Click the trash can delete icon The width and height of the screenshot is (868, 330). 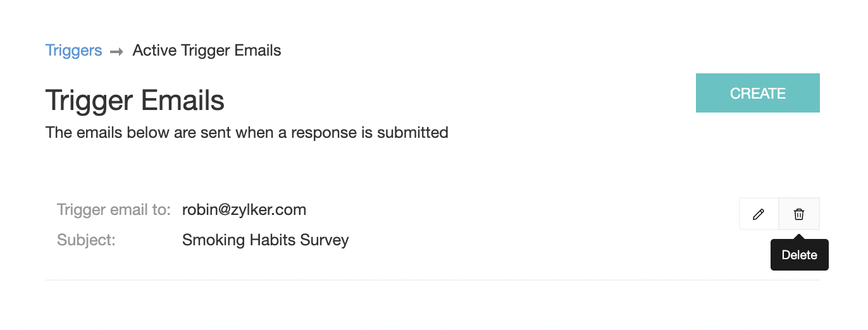(799, 214)
